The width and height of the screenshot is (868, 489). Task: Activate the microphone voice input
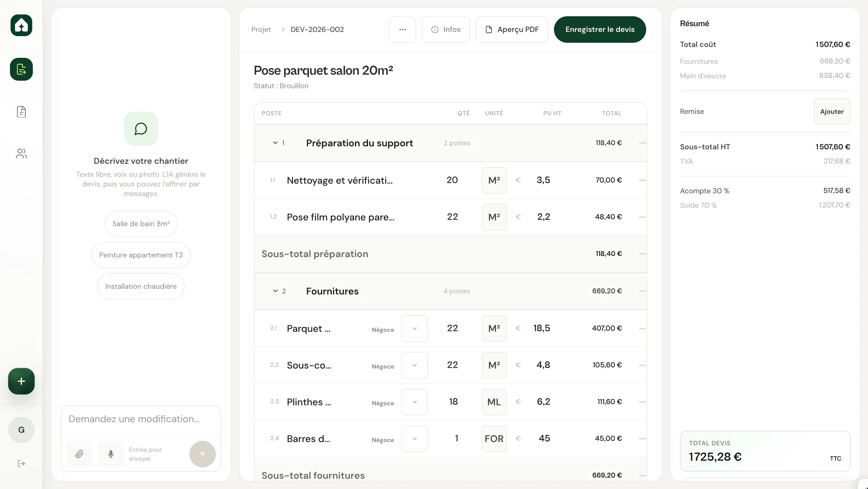coord(111,454)
